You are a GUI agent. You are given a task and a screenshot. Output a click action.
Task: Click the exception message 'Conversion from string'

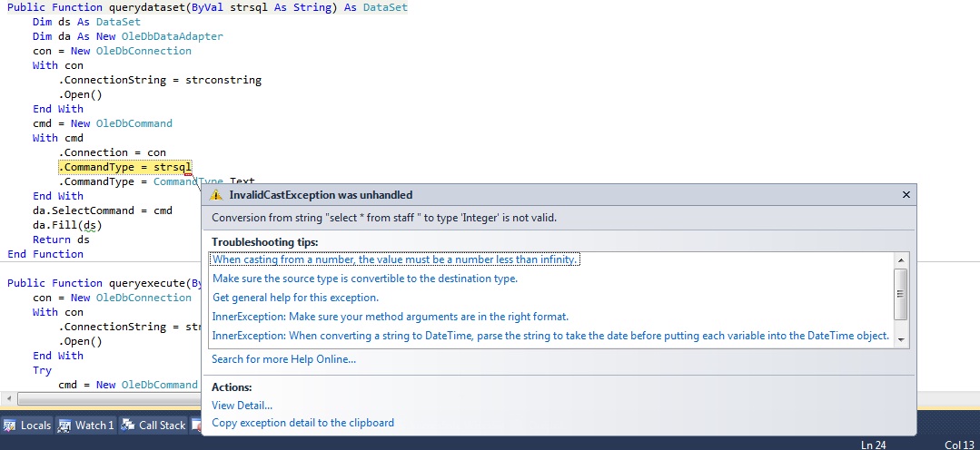[384, 218]
